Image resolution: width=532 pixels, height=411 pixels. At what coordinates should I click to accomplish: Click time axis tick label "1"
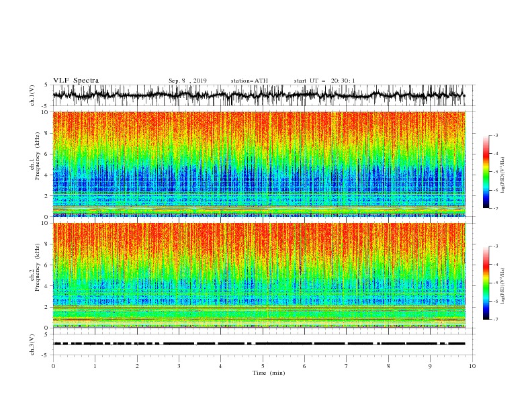click(x=95, y=366)
